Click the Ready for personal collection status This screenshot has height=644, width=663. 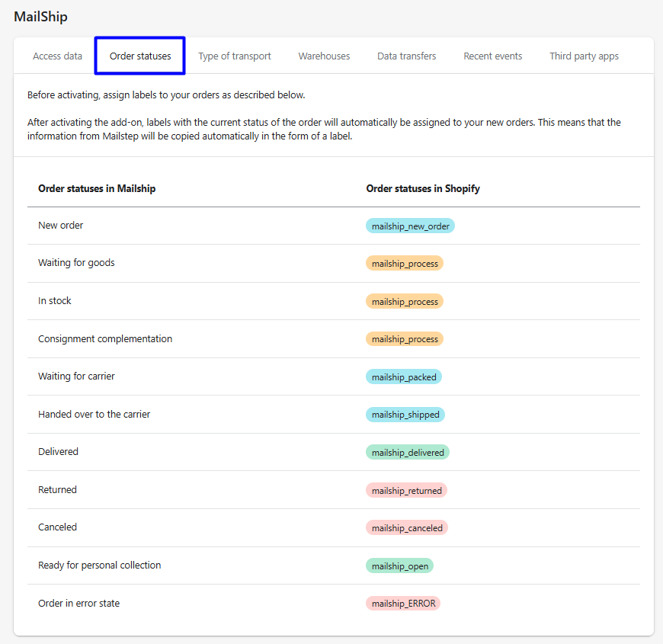click(100, 565)
